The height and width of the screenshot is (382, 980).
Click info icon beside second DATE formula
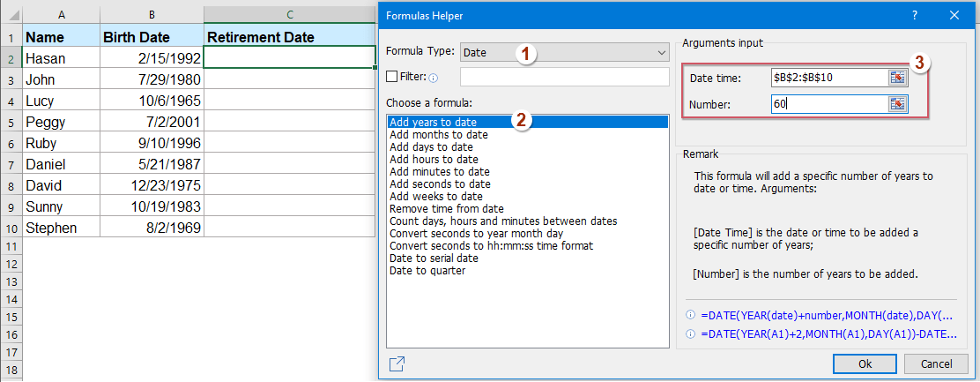pyautogui.click(x=689, y=332)
